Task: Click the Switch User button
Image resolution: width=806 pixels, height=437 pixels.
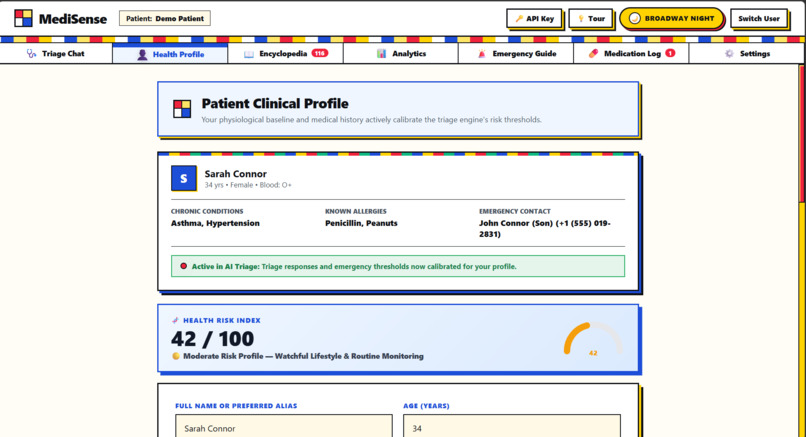Action: click(759, 19)
